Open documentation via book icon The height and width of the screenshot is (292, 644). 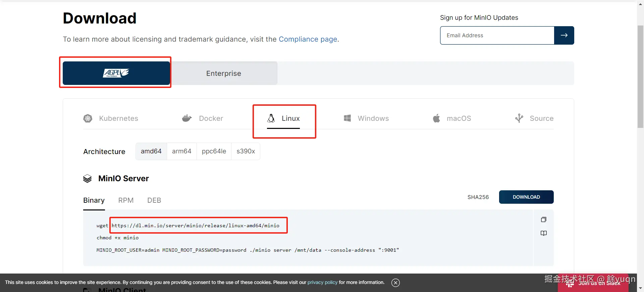[544, 233]
